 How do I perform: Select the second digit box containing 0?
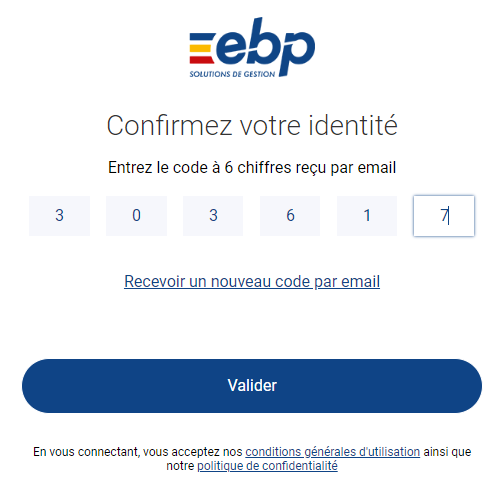coord(136,216)
